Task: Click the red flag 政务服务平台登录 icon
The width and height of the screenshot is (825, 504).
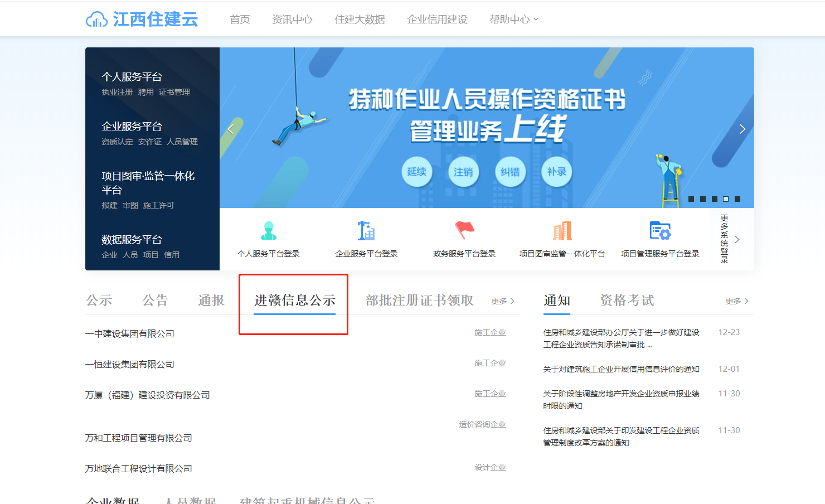Action: pyautogui.click(x=464, y=230)
